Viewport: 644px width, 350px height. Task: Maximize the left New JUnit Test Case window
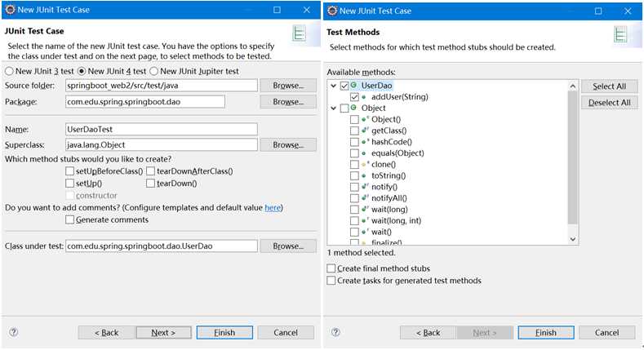tap(278, 10)
